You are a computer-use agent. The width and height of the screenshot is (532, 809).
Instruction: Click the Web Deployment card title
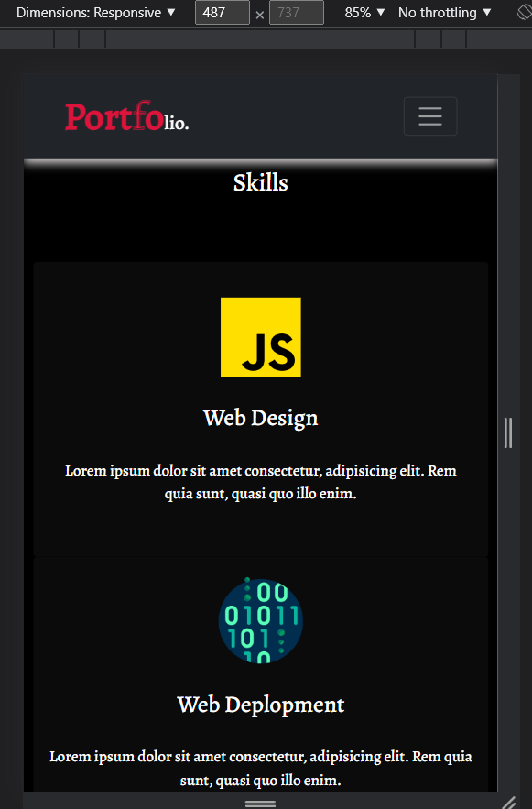261,705
